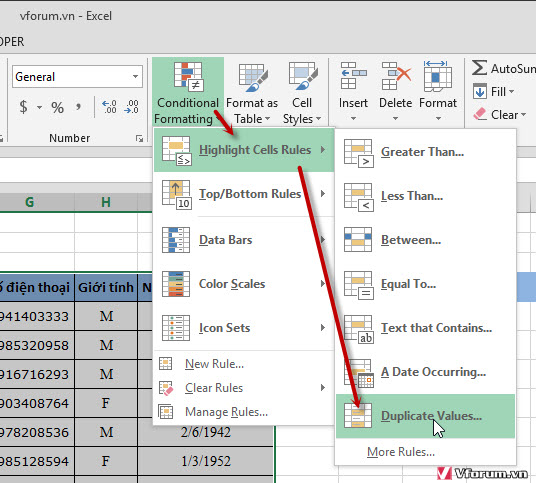This screenshot has width=536, height=483.
Task: Click the Format cells icon
Action: point(438,77)
